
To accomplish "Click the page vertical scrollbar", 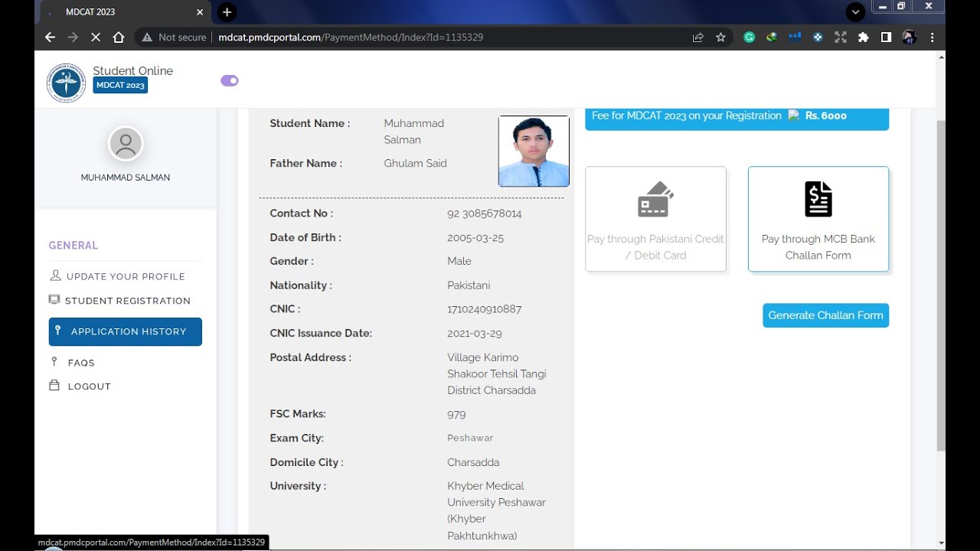I will point(941,285).
